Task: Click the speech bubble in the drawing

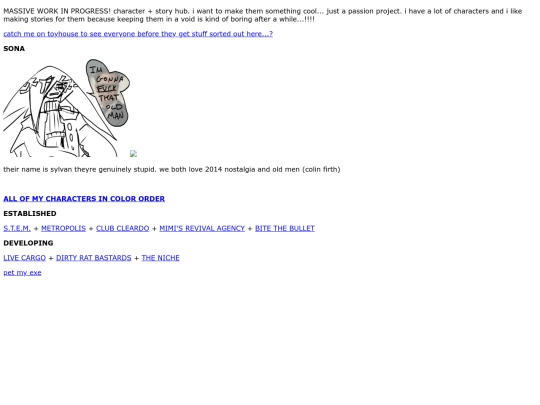Action: point(108,92)
